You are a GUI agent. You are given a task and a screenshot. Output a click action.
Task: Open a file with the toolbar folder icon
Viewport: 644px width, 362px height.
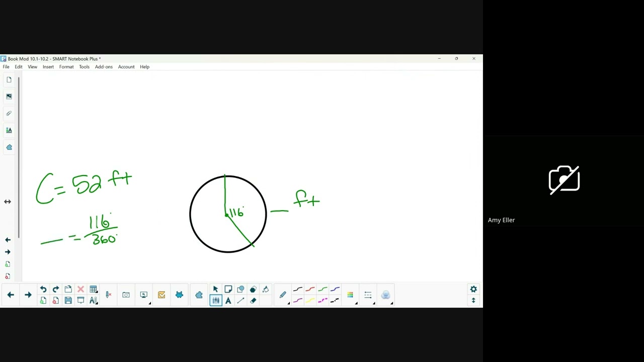[x=68, y=289]
